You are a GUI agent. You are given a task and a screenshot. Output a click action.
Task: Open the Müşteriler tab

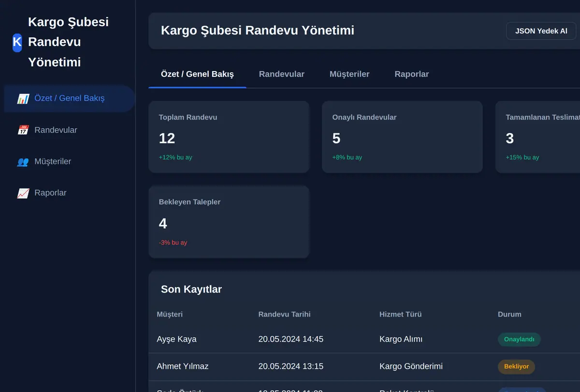(x=349, y=74)
